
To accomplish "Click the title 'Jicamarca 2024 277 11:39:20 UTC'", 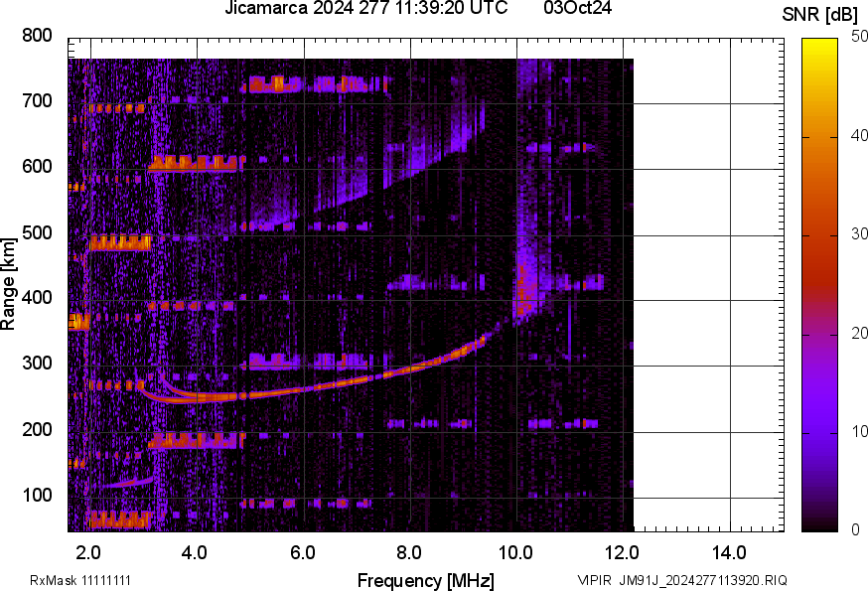I will [x=365, y=8].
